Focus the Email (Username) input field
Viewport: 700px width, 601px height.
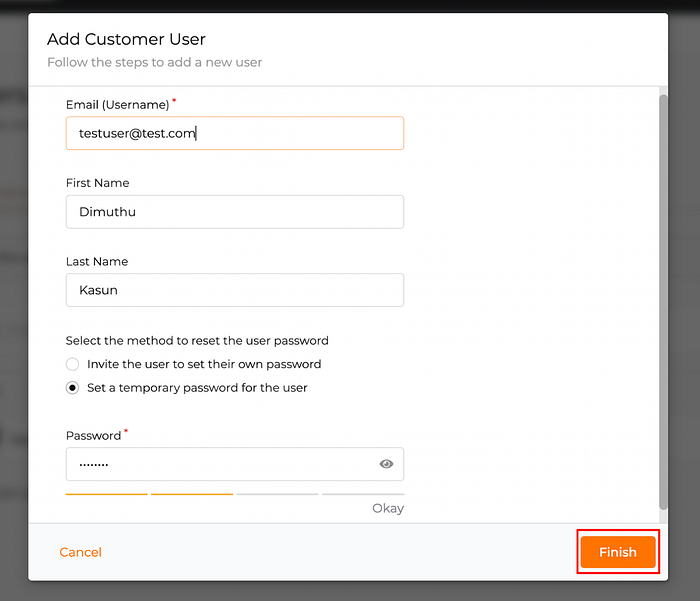[x=235, y=133]
